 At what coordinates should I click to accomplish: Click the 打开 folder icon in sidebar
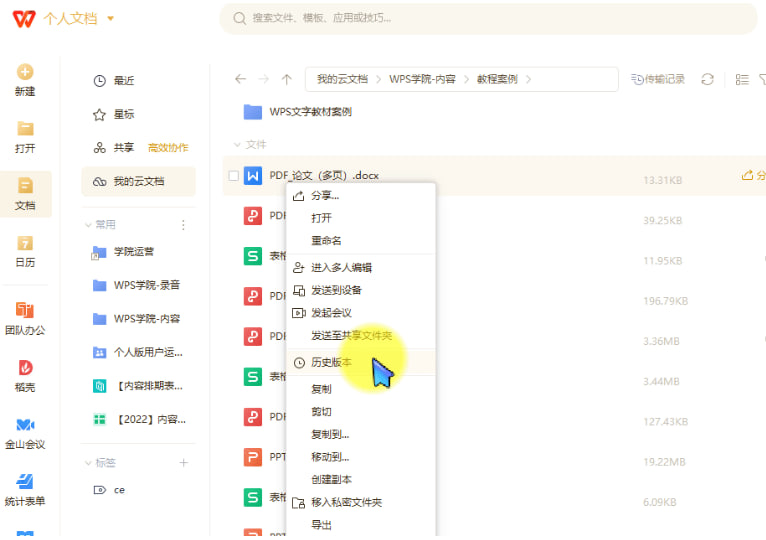25,129
